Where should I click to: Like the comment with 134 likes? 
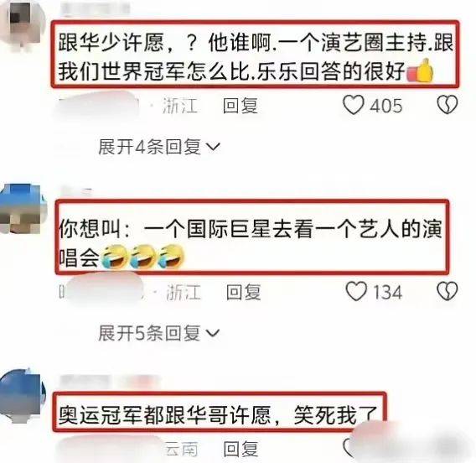[356, 291]
